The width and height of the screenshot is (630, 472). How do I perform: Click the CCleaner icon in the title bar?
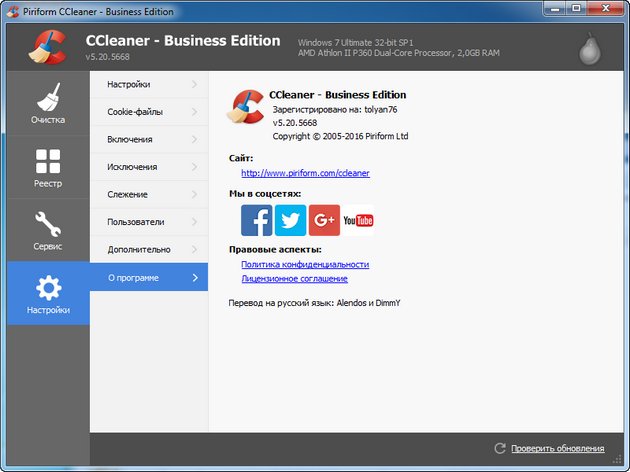point(13,11)
